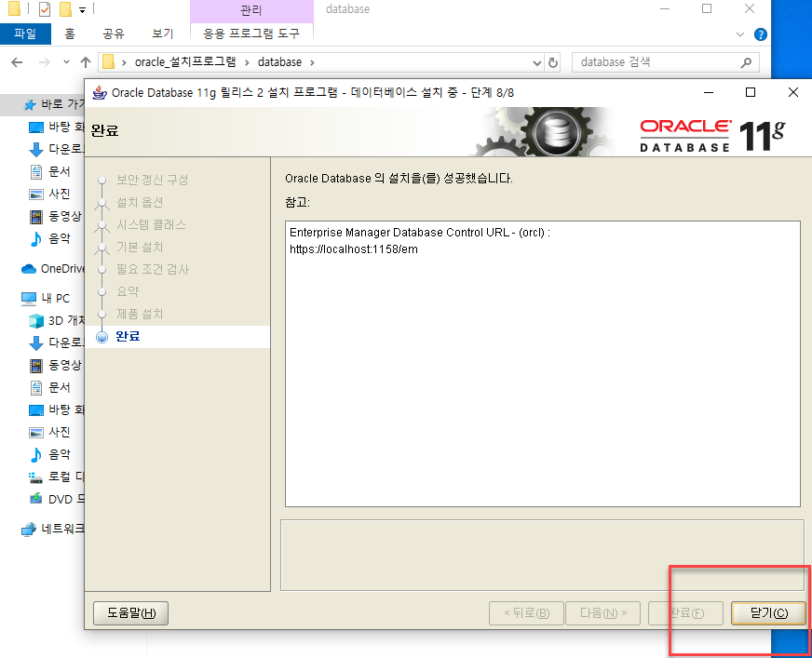The width and height of the screenshot is (812, 658).
Task: Open 사진 under quick access
Action: pos(50,194)
